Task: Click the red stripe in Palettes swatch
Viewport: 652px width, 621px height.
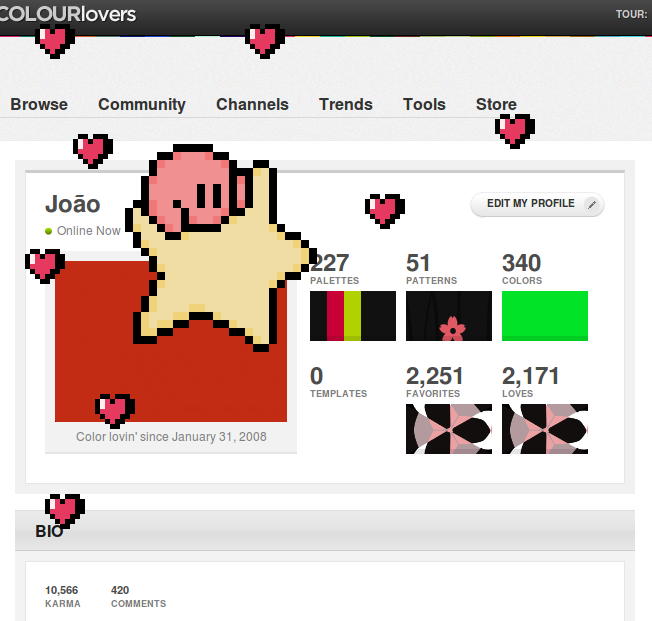Action: 336,316
